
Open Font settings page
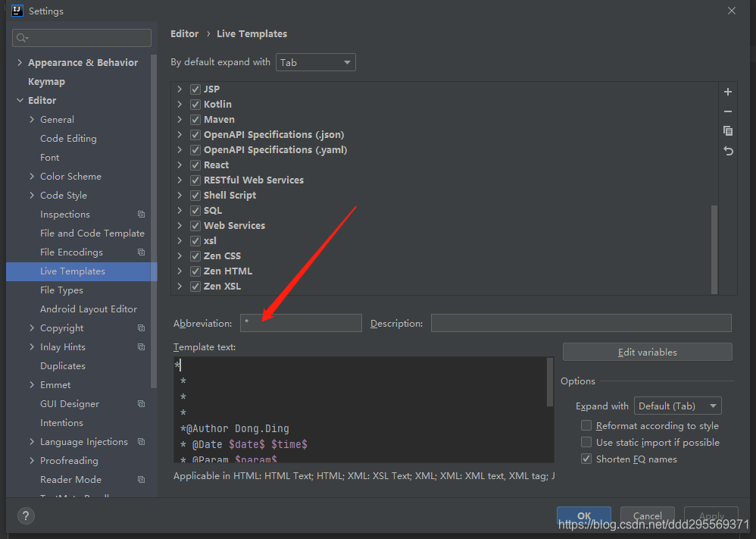(50, 158)
